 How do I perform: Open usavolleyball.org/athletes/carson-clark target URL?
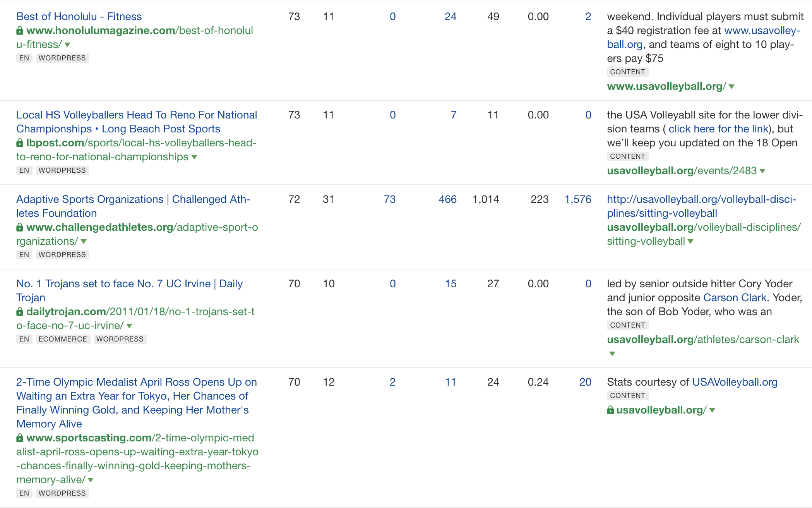click(x=703, y=340)
